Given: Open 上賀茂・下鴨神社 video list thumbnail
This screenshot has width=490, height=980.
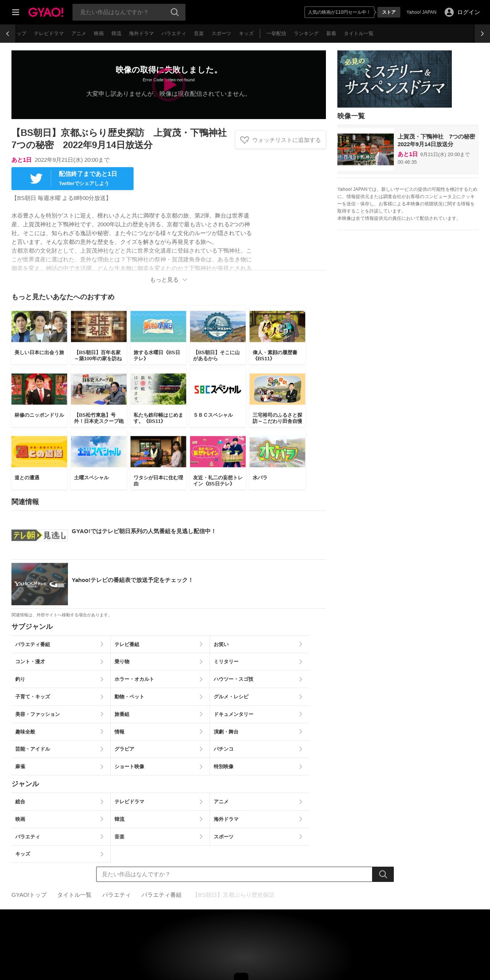Looking at the screenshot, I should [x=366, y=149].
